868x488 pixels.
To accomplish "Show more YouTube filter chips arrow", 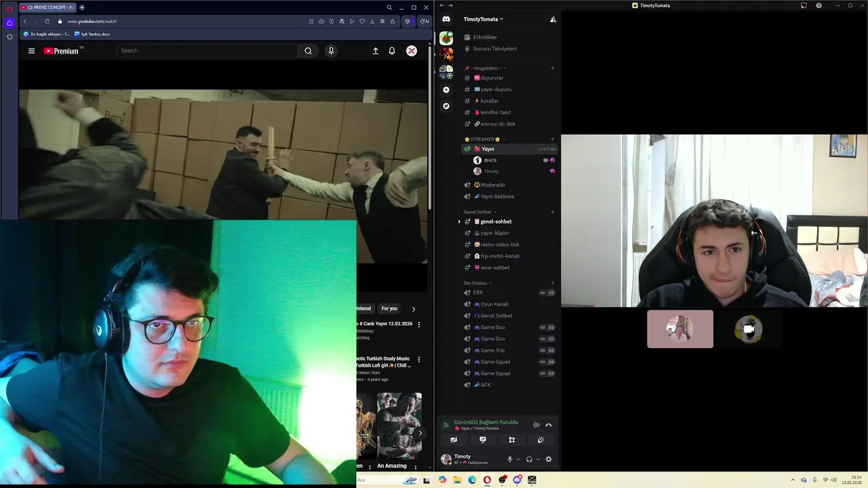I will [414, 308].
